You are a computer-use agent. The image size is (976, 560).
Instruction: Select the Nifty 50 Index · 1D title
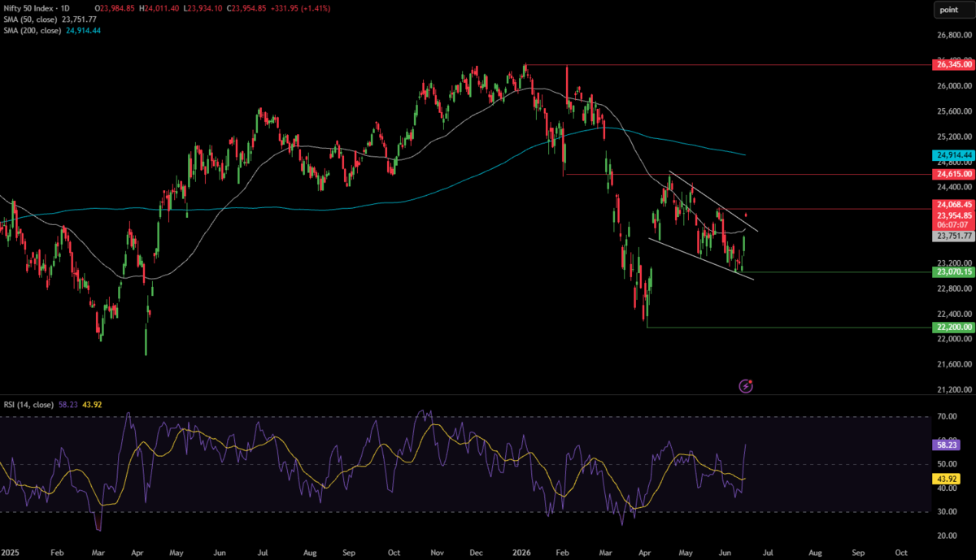(36, 9)
